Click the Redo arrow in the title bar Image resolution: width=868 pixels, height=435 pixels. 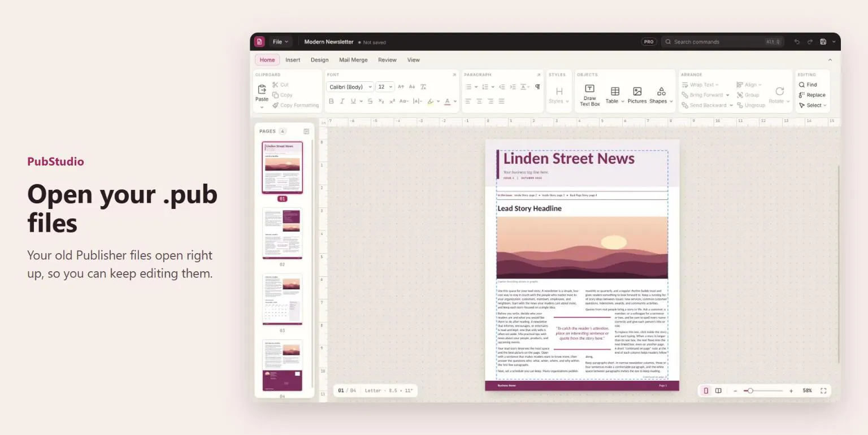coord(810,42)
